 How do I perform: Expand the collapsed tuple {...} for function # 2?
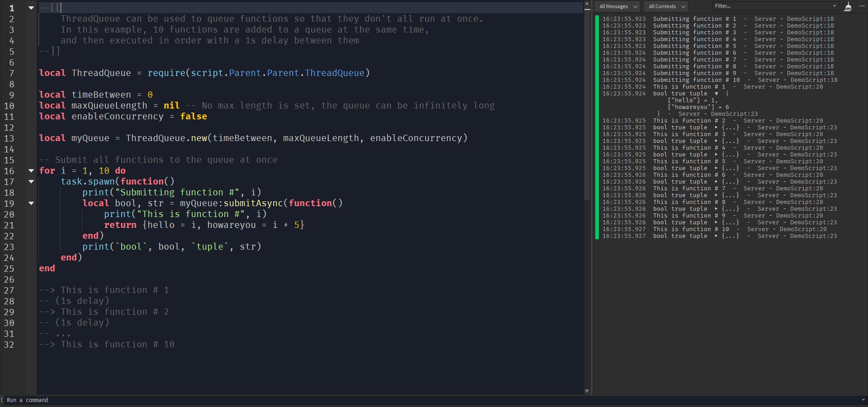pos(716,127)
